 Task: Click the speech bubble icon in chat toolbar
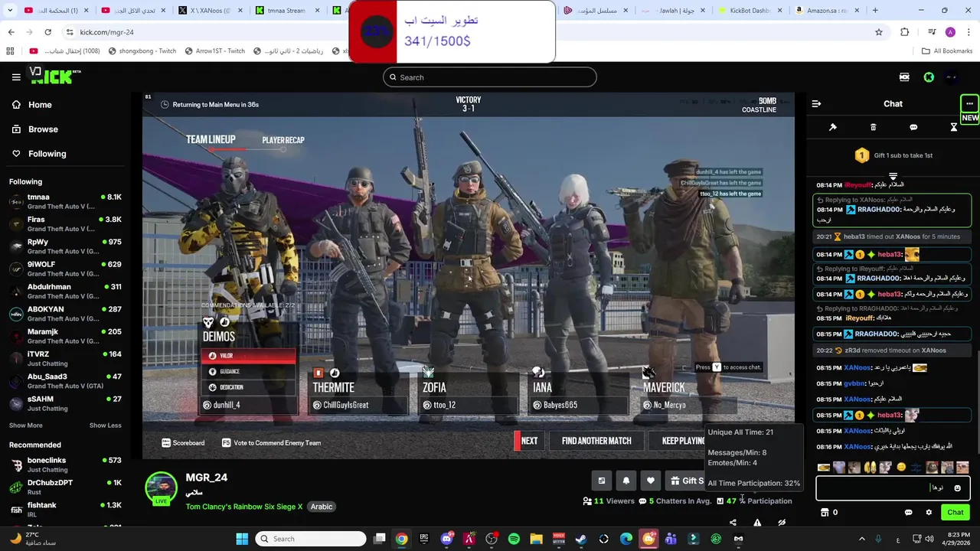click(913, 127)
